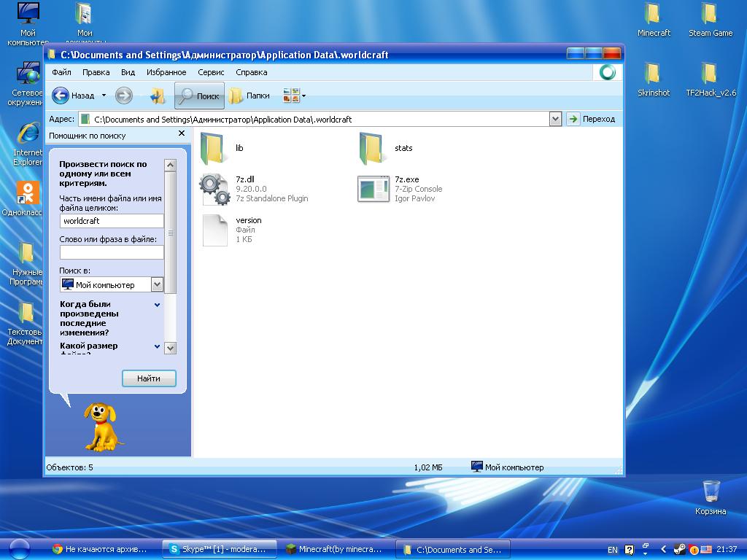This screenshot has width=747, height=560.
Task: Open the Справка menu
Action: (251, 72)
